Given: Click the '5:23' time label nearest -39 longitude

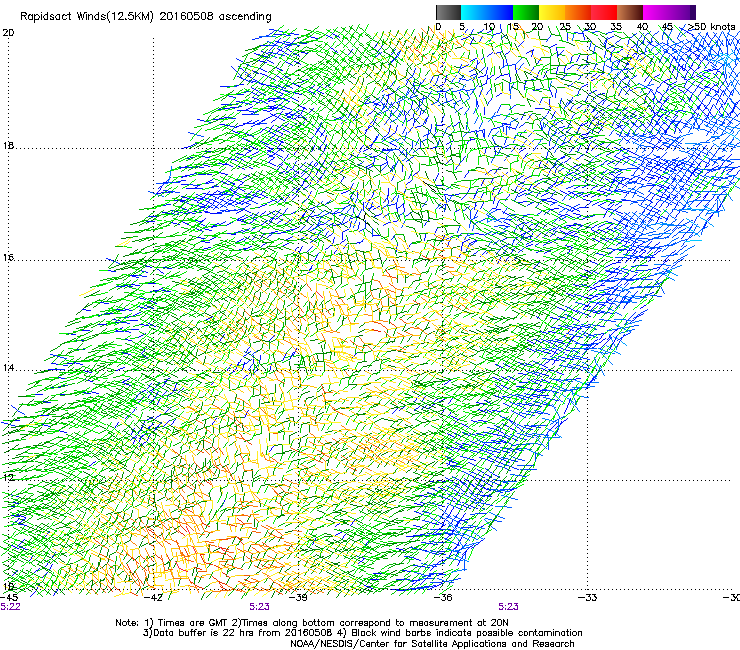Looking at the screenshot, I should [x=260, y=607].
